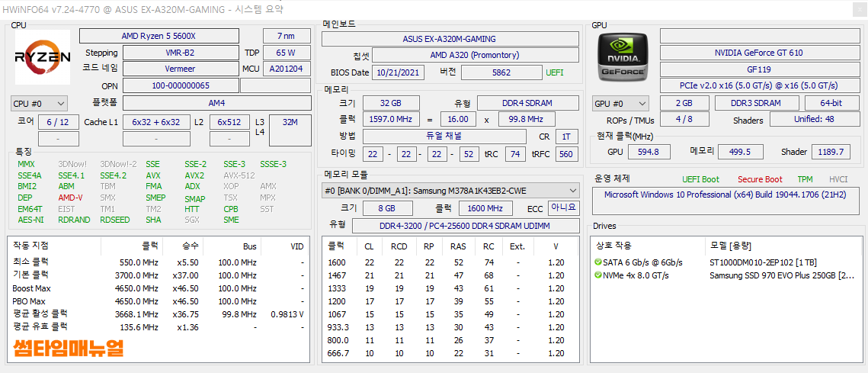Image resolution: width=868 pixels, height=373 pixels.
Task: Click the ASUS EX-A320M-GAMING motherboard field
Action: (450, 39)
